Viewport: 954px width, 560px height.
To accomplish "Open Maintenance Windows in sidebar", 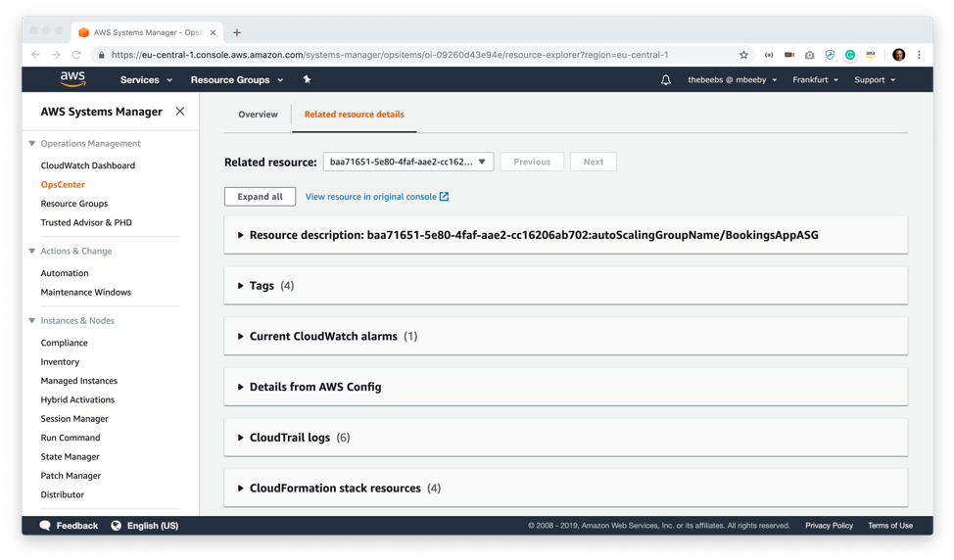I will [86, 292].
